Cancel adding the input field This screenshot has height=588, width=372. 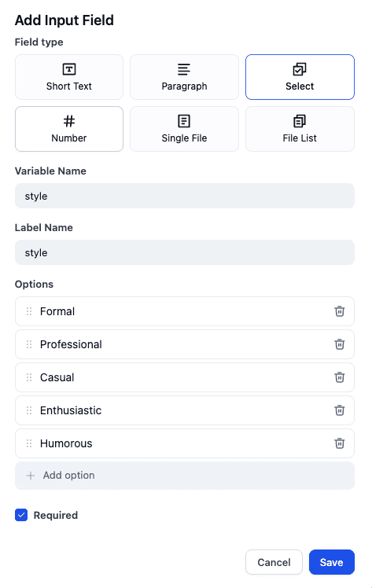(x=274, y=562)
